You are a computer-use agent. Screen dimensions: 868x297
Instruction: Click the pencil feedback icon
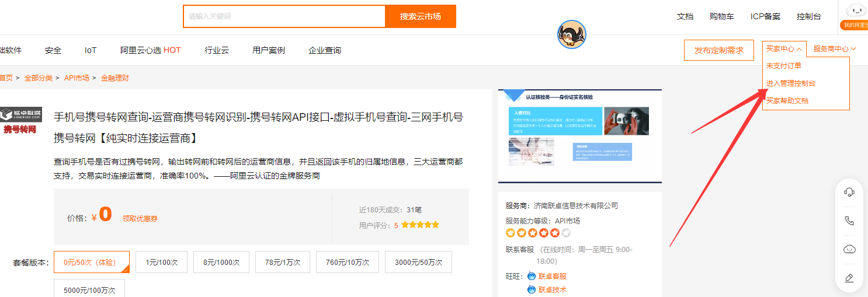(x=850, y=278)
